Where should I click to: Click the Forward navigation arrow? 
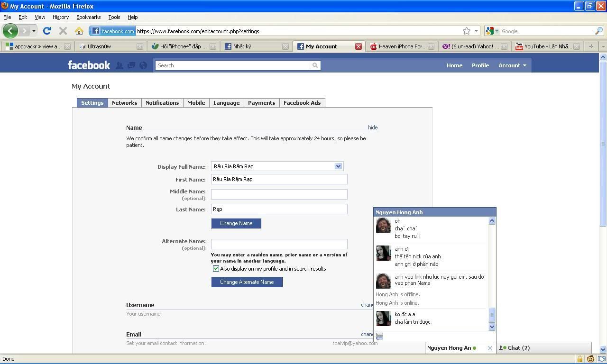click(24, 31)
